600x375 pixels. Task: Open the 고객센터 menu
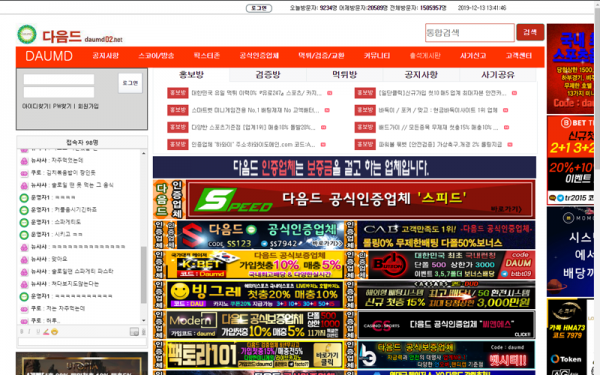coord(518,56)
